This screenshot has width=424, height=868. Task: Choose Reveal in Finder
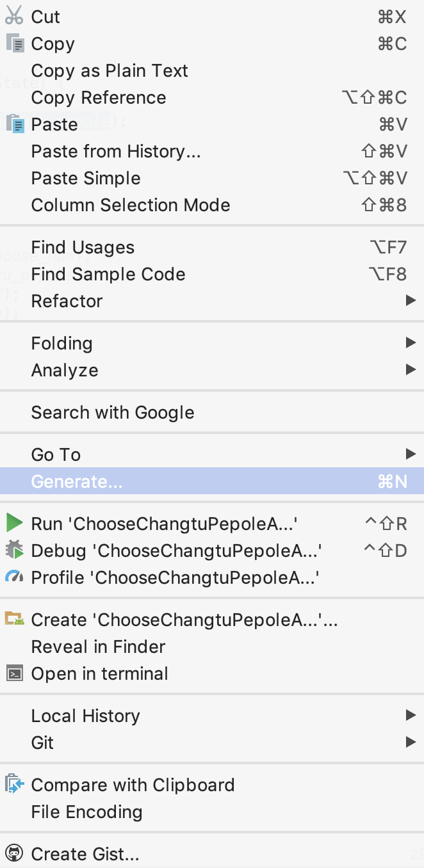tap(99, 647)
